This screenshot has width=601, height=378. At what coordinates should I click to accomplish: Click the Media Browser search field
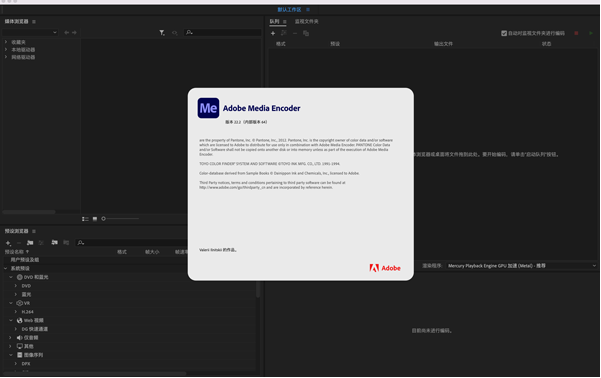(223, 33)
